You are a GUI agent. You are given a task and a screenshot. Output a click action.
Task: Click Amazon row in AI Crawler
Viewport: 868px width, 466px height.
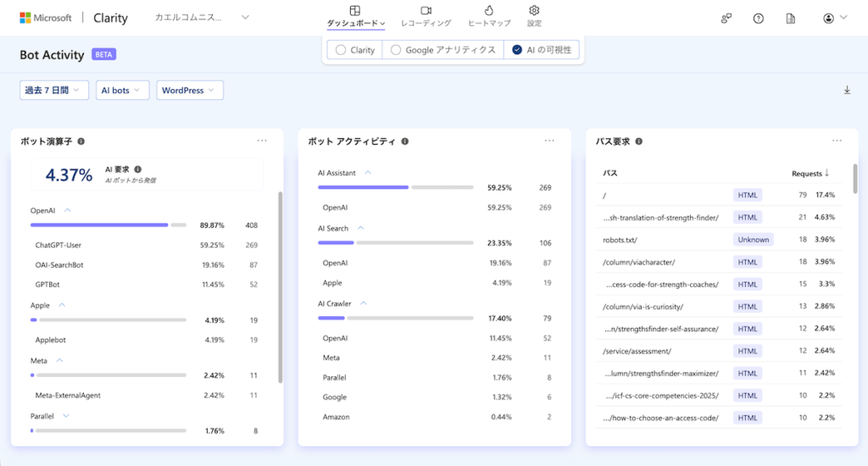coord(437,417)
